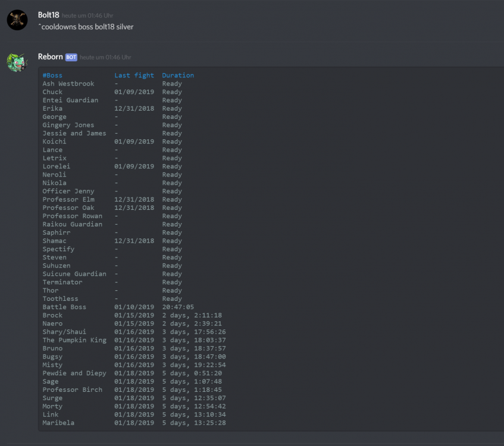Open Bolt18's username profile link
504x446 pixels.
(48, 15)
